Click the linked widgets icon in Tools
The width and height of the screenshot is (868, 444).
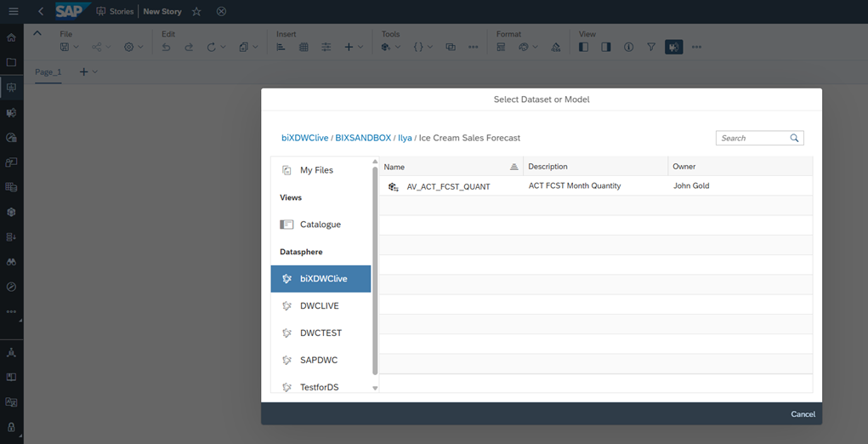click(451, 47)
